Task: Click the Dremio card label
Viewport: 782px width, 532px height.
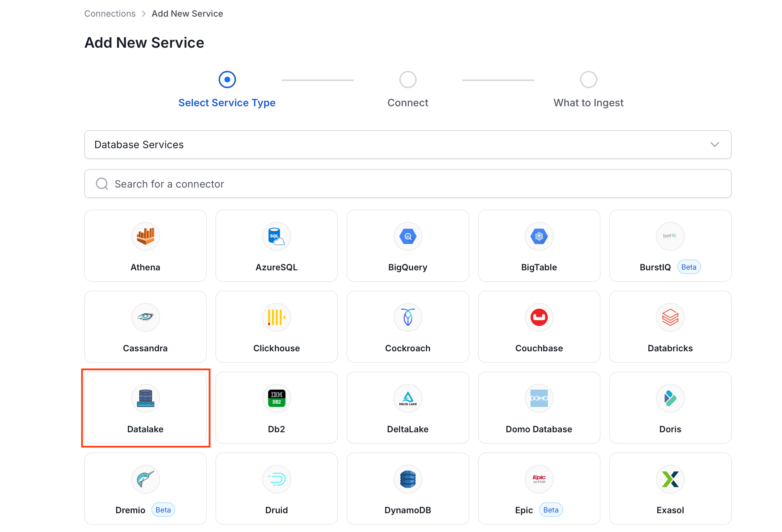Action: (130, 510)
